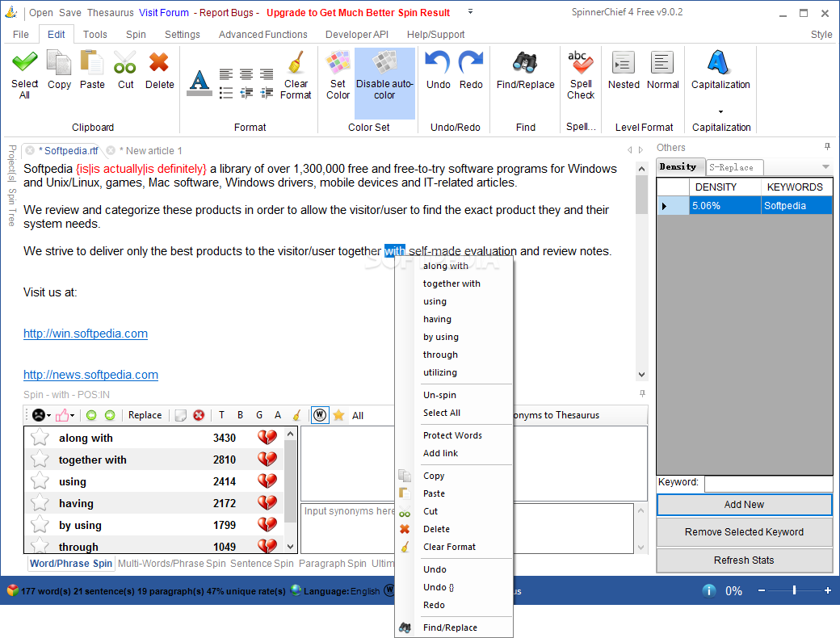The height and width of the screenshot is (638, 840).
Task: Click the zoom out minus button
Action: point(762,590)
